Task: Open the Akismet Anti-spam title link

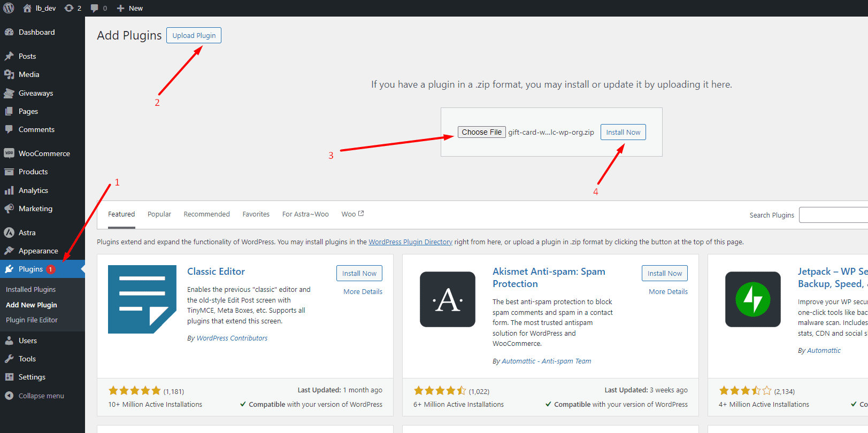Action: [549, 277]
